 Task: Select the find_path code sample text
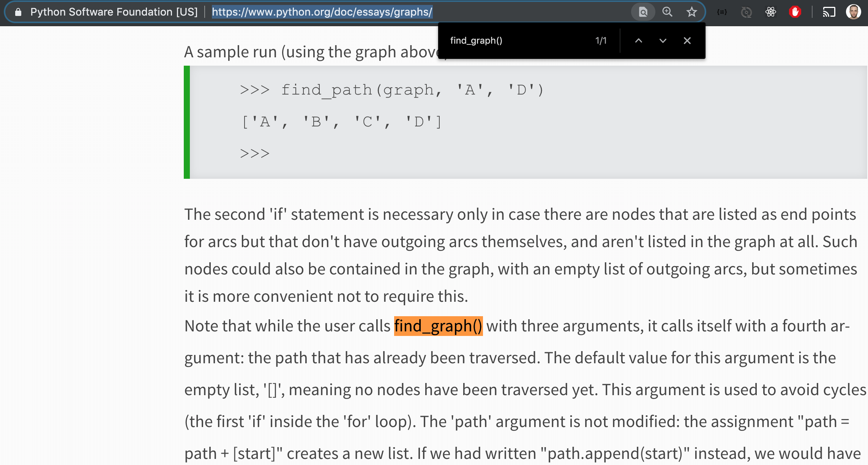(x=392, y=90)
